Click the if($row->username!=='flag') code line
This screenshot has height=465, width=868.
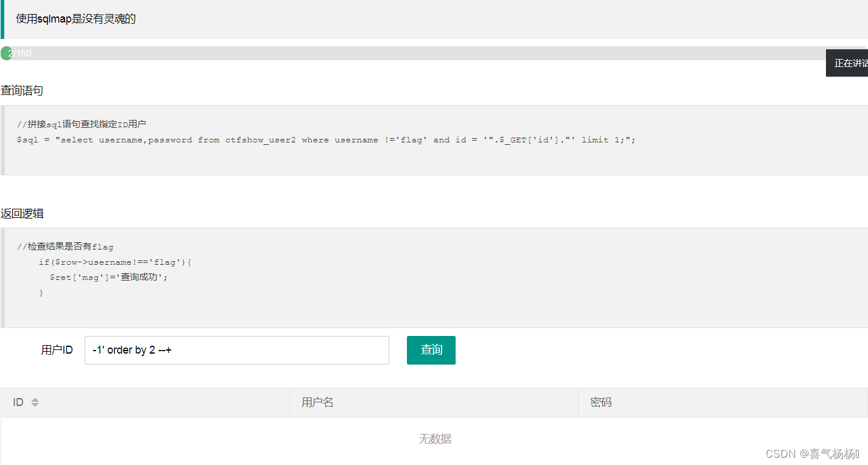point(115,262)
